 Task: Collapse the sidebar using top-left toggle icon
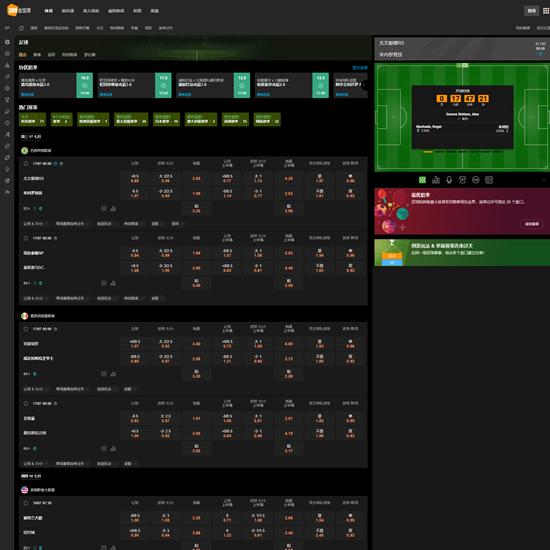(7, 28)
